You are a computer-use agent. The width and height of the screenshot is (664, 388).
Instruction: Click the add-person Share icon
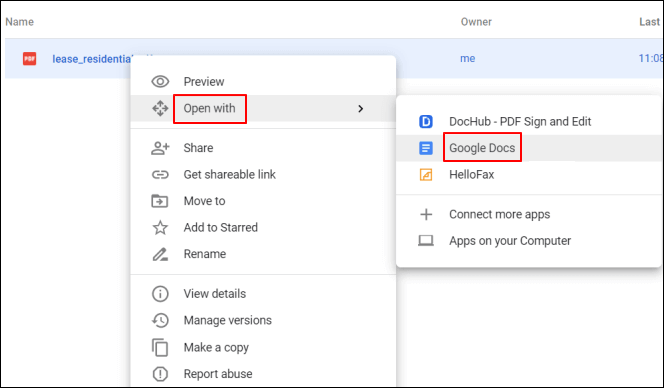[x=160, y=148]
